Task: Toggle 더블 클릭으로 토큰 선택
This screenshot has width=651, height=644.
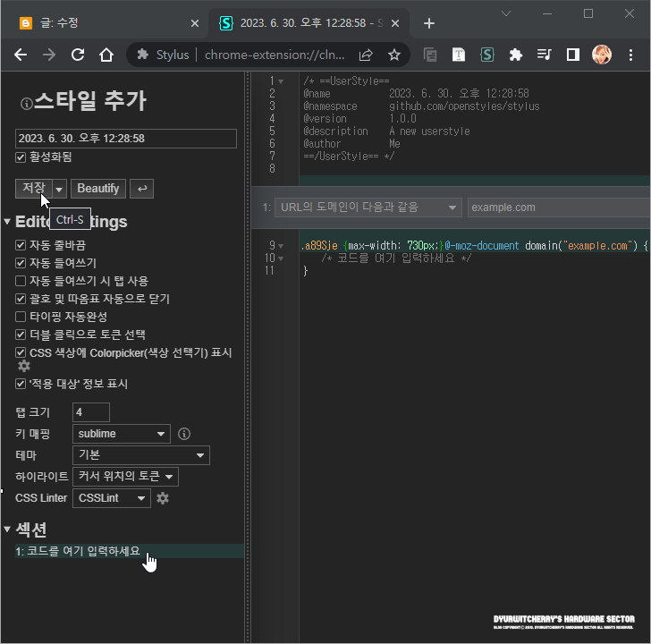Action: (x=21, y=335)
